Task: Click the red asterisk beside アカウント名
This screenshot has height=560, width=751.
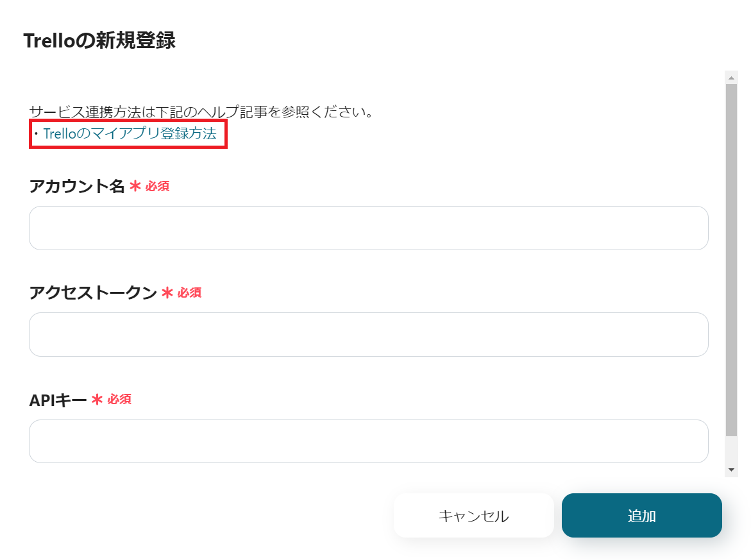Action: 135,187
